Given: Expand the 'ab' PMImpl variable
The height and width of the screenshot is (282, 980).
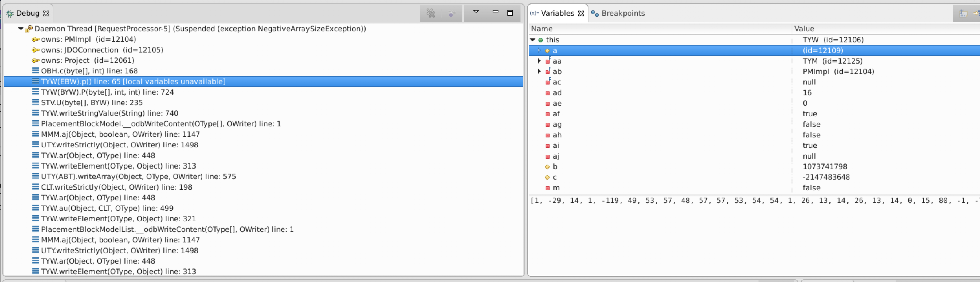Looking at the screenshot, I should click(x=539, y=72).
